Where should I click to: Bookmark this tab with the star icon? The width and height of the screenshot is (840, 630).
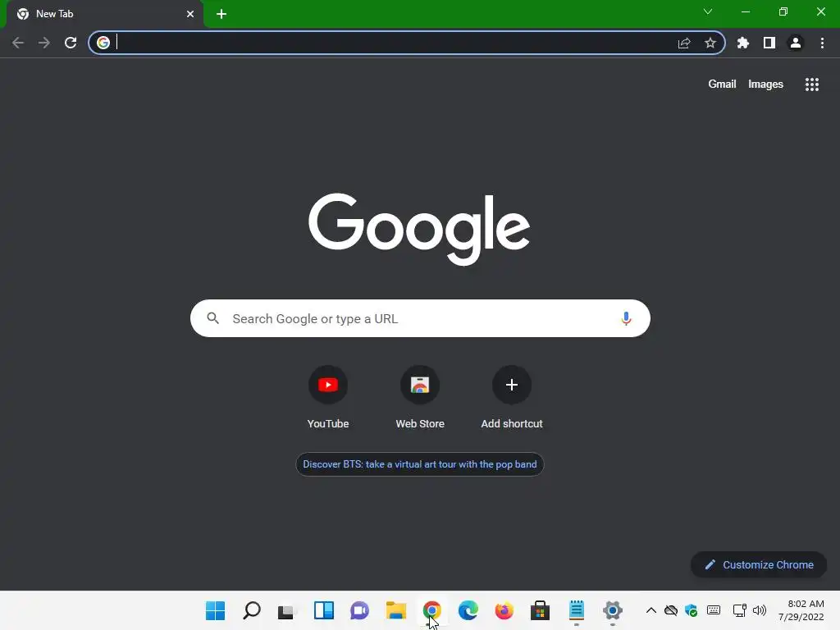pyautogui.click(x=710, y=43)
